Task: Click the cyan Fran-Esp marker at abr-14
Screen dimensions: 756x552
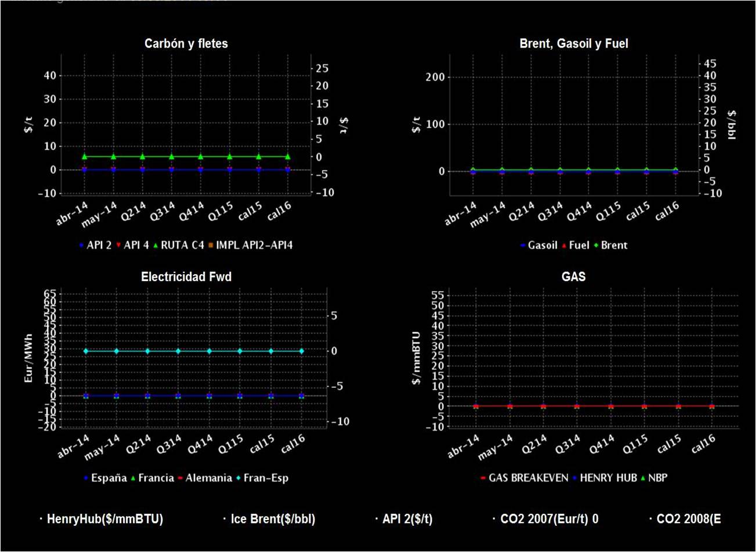Action: (85, 351)
